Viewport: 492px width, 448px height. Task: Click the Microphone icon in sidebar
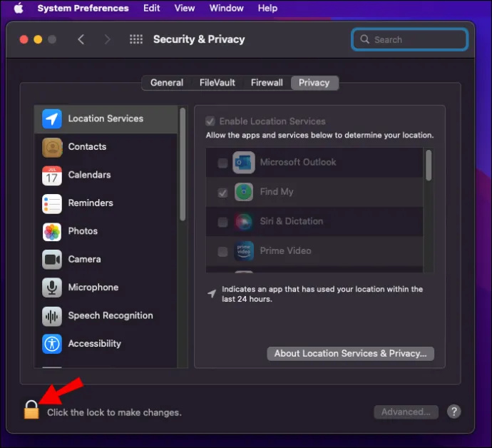(52, 287)
